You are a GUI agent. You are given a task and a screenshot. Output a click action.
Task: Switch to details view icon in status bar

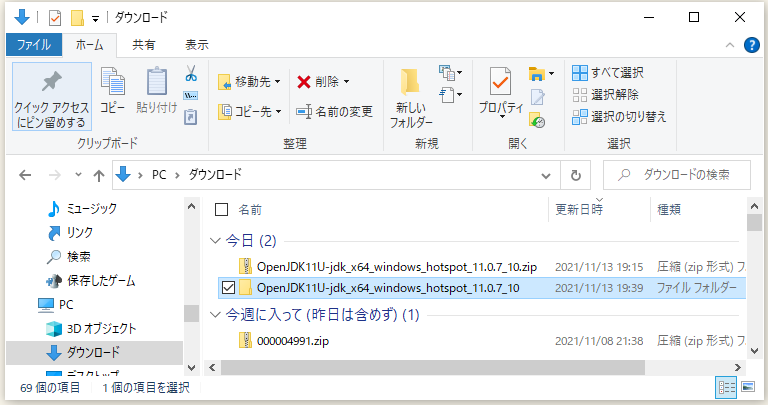[726, 387]
